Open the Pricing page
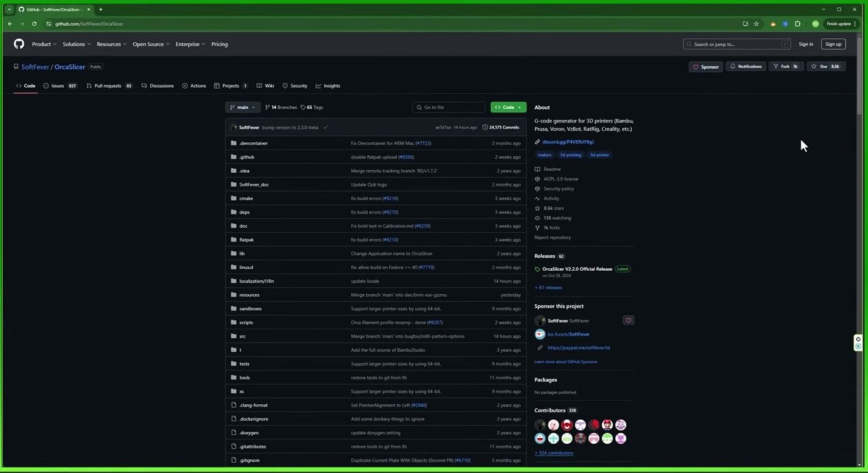 219,44
